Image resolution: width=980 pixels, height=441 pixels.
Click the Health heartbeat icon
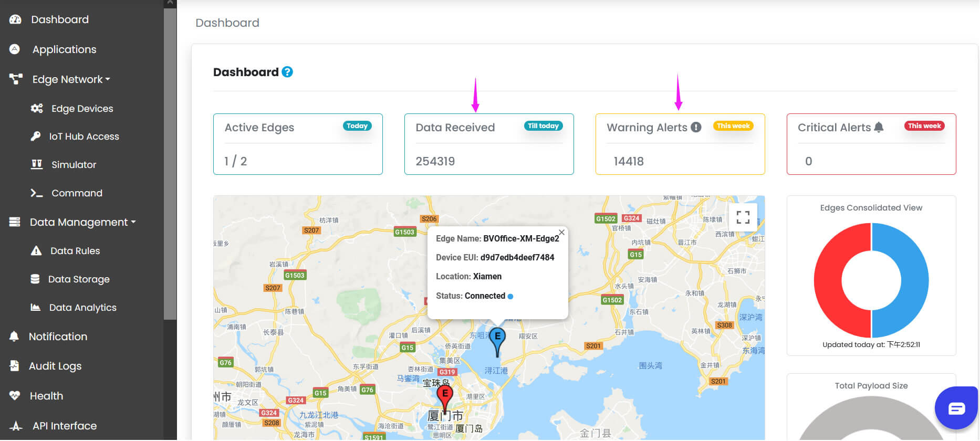coord(15,395)
